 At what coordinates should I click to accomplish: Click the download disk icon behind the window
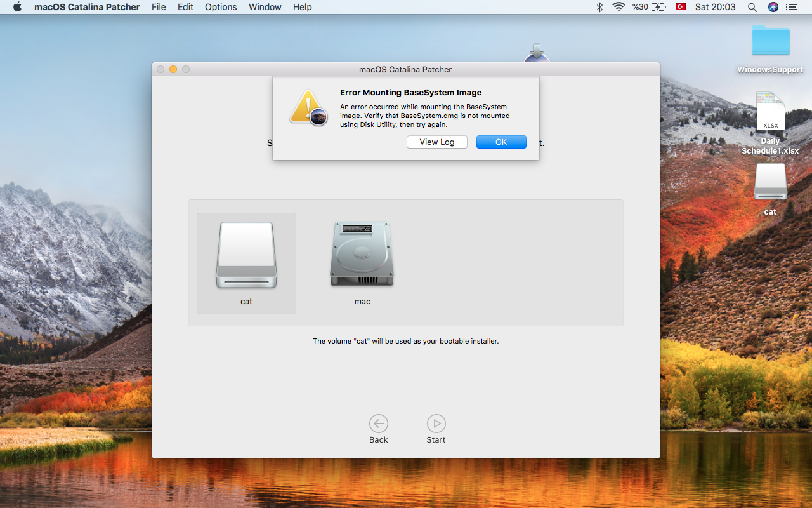pyautogui.click(x=537, y=53)
